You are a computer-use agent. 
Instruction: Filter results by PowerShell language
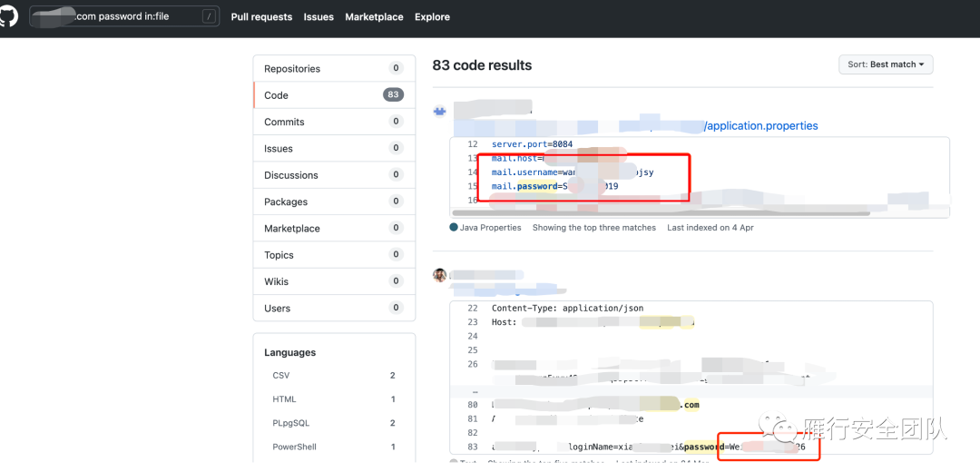[334, 447]
